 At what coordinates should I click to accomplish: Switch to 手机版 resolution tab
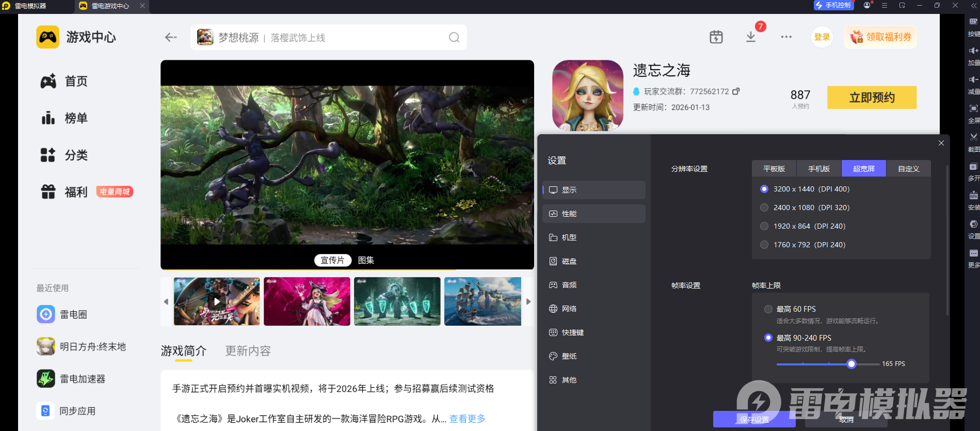(819, 169)
